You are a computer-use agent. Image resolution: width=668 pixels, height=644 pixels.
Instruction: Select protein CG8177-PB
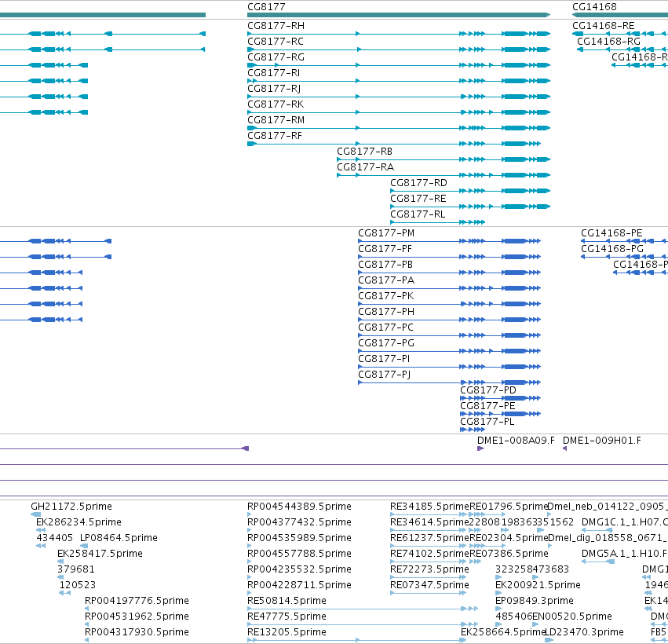point(385,265)
